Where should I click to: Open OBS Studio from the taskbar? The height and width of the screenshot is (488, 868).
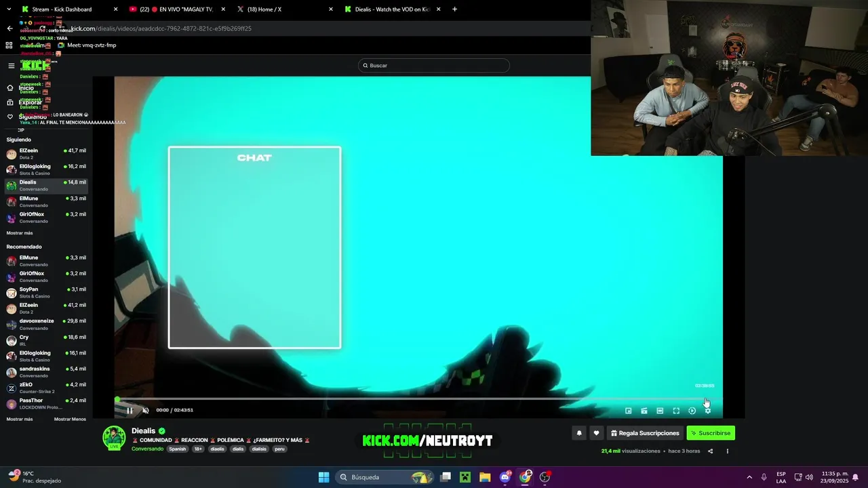[545, 477]
